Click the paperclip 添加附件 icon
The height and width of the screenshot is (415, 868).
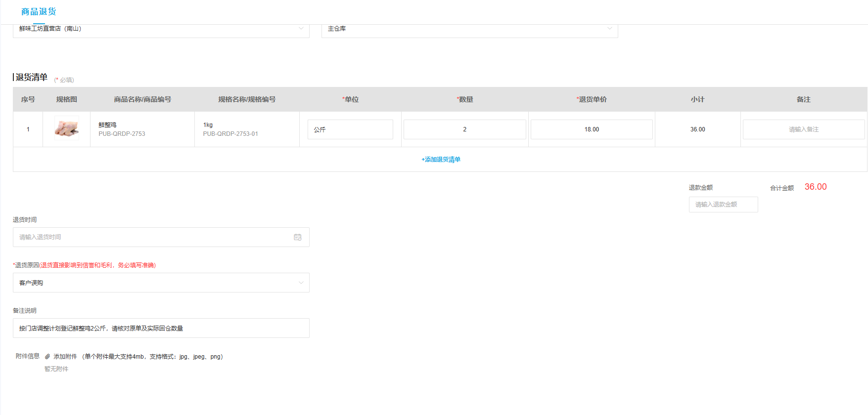click(x=47, y=357)
